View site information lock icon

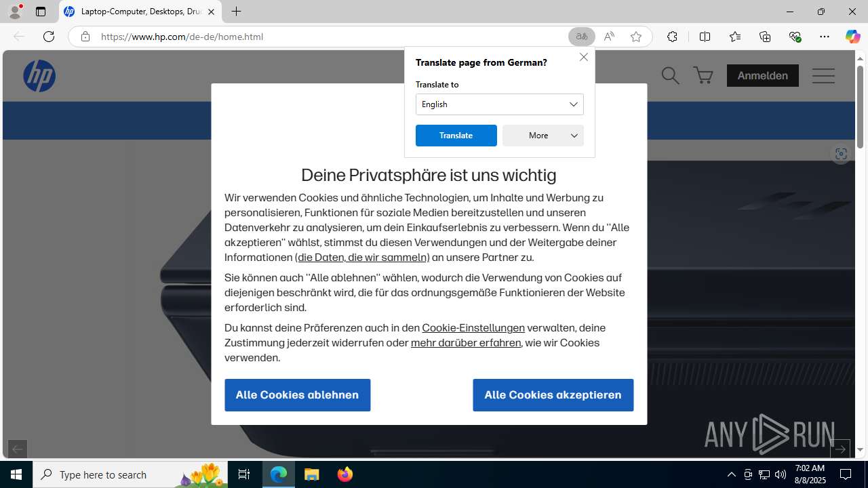[x=85, y=37]
